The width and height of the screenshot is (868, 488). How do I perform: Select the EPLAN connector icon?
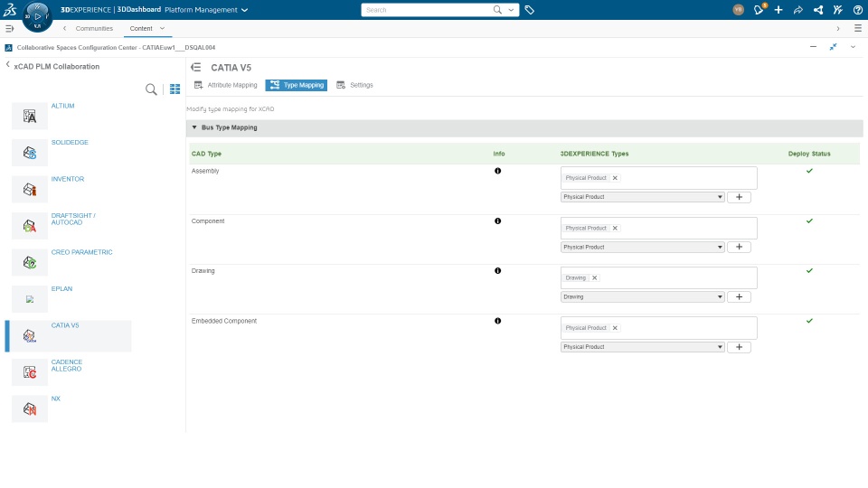[x=30, y=299]
